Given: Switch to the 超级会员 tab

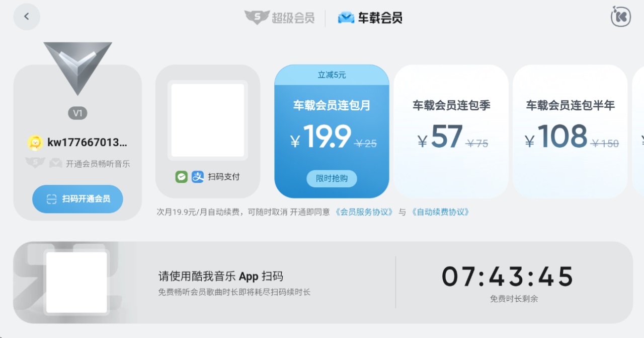Looking at the screenshot, I should coord(280,18).
